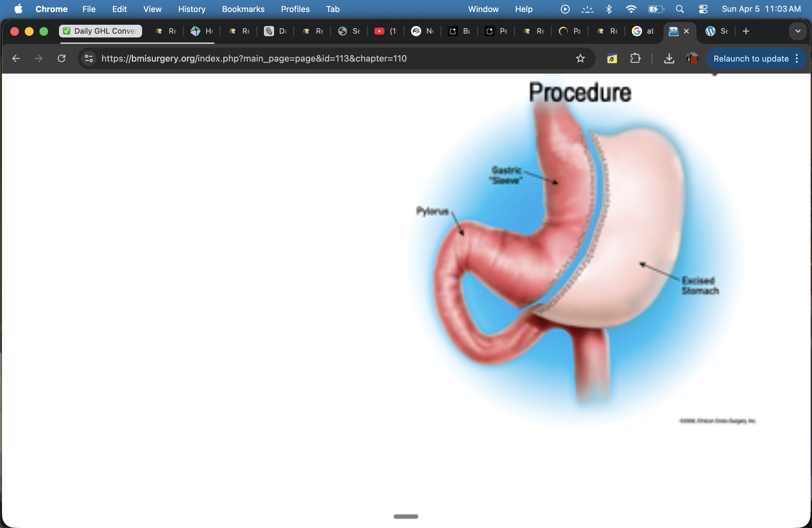The image size is (812, 528).
Task: Open the yellow notes extension icon
Action: (x=612, y=58)
